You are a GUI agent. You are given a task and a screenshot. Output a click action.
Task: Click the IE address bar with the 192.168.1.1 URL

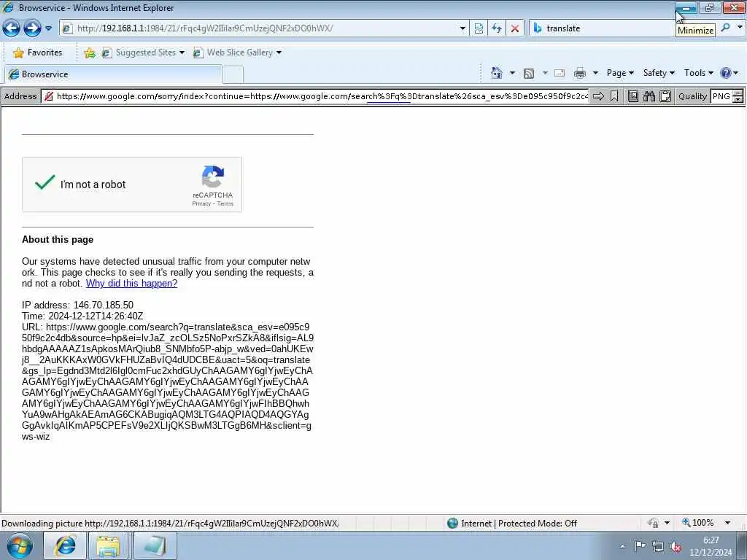[x=260, y=28]
